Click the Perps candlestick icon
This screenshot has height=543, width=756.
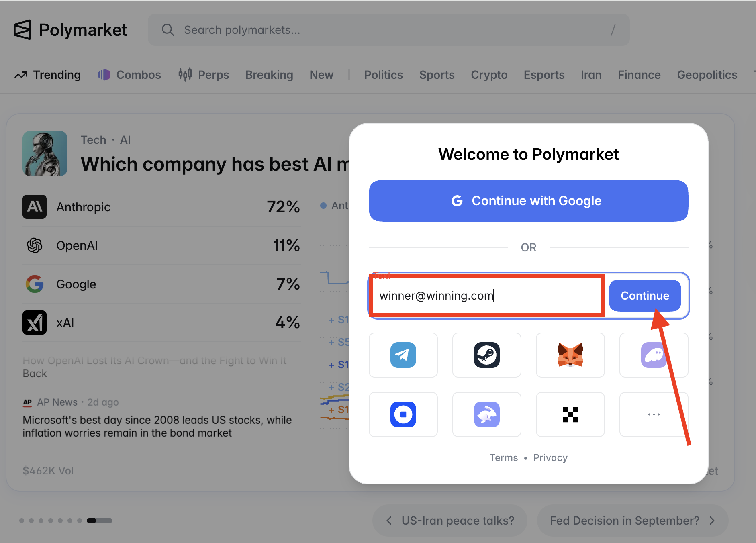click(x=185, y=74)
